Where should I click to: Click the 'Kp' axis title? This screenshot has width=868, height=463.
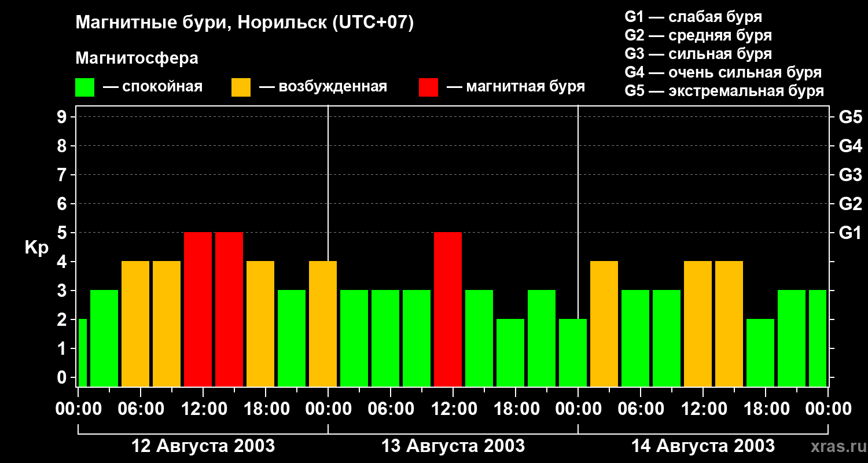click(36, 248)
